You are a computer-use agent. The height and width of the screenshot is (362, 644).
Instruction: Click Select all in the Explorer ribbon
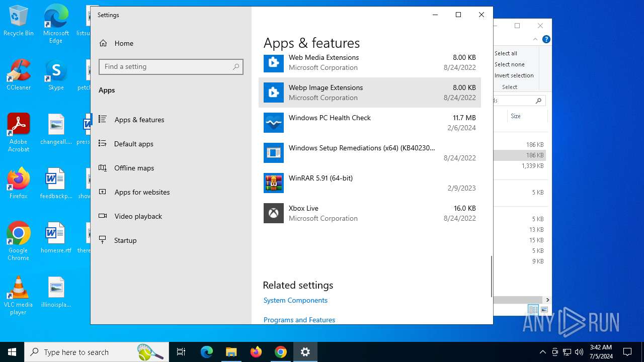(x=506, y=53)
